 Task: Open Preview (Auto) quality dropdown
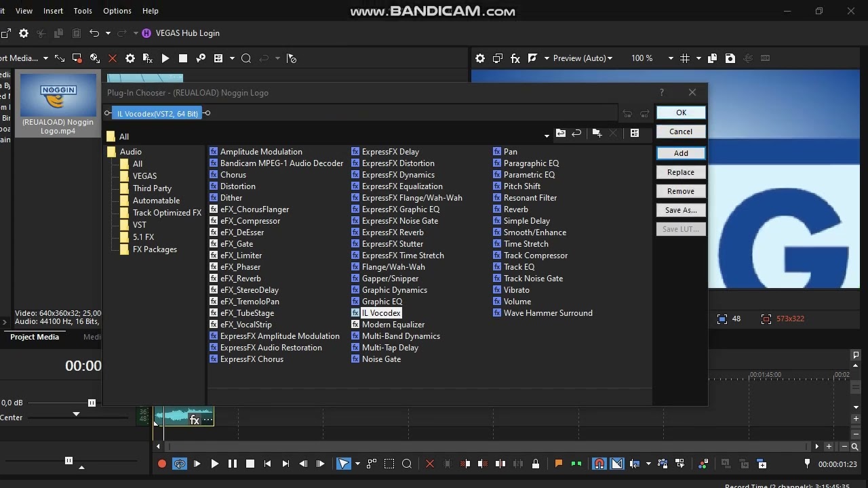583,58
